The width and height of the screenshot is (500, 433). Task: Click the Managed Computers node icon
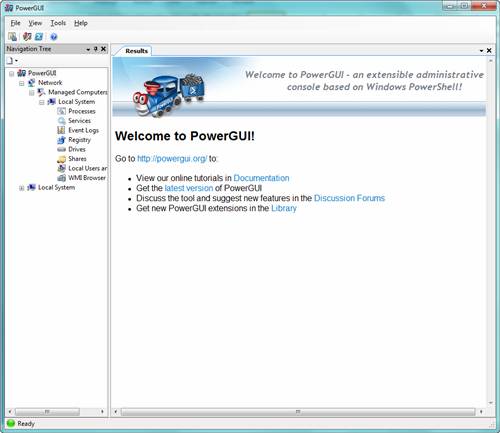[x=41, y=92]
